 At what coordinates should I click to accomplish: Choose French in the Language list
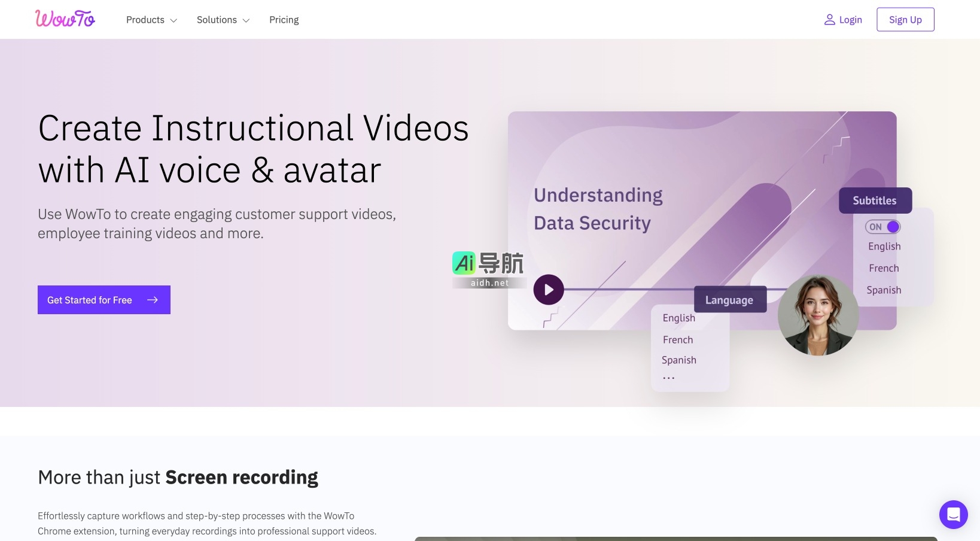coord(678,340)
